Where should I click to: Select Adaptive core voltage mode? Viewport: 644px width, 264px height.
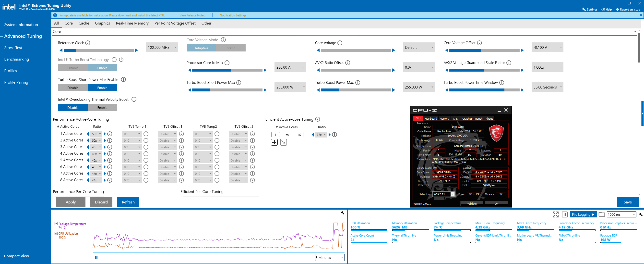click(x=202, y=48)
